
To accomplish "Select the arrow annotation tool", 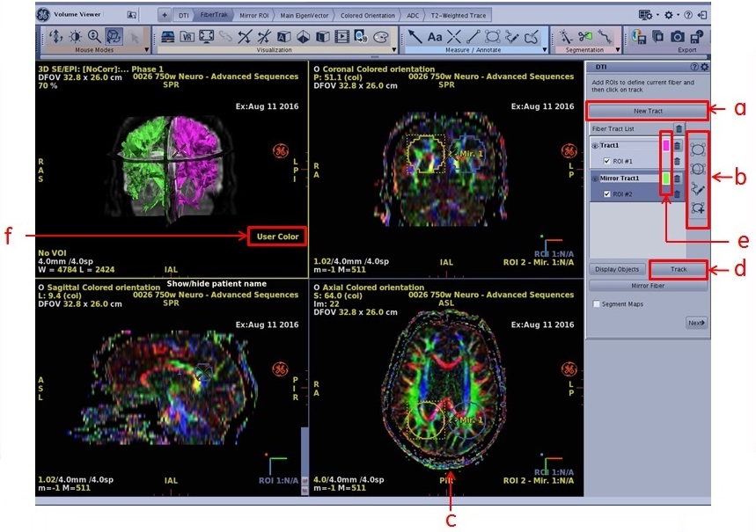I will (x=415, y=37).
